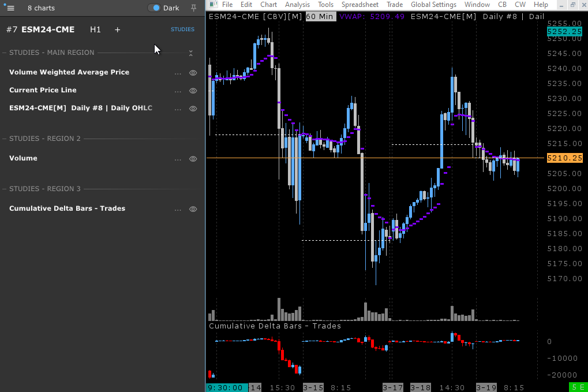The image size is (588, 392).
Task: Click the 5210.25 current price marker
Action: pos(564,158)
